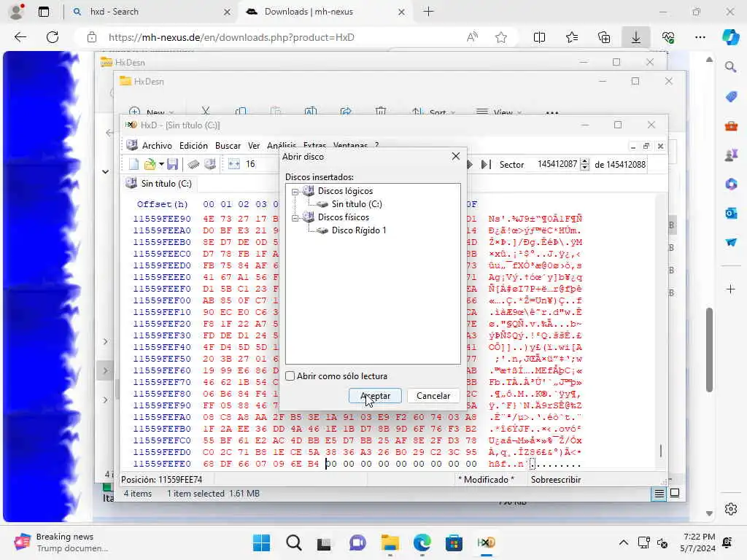Open the Collections icon in Edge
The height and width of the screenshot is (560, 747).
coord(604,37)
